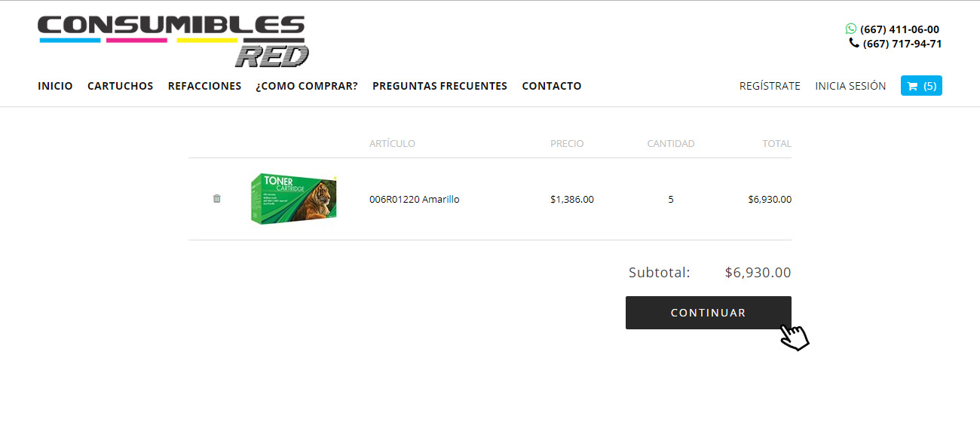The image size is (980, 422).
Task: Go to the INICIO menu item
Action: [55, 86]
